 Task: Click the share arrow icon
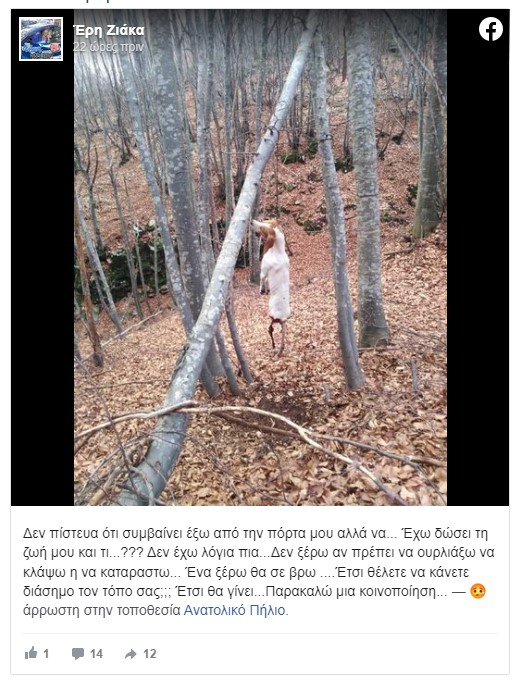(x=130, y=654)
